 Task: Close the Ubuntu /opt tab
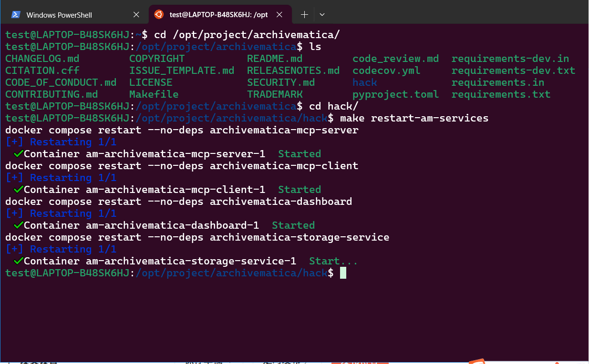pyautogui.click(x=280, y=15)
